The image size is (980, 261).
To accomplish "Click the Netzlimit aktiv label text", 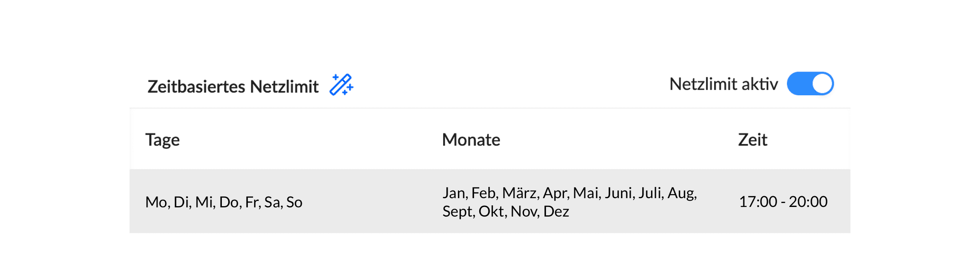I will [723, 84].
